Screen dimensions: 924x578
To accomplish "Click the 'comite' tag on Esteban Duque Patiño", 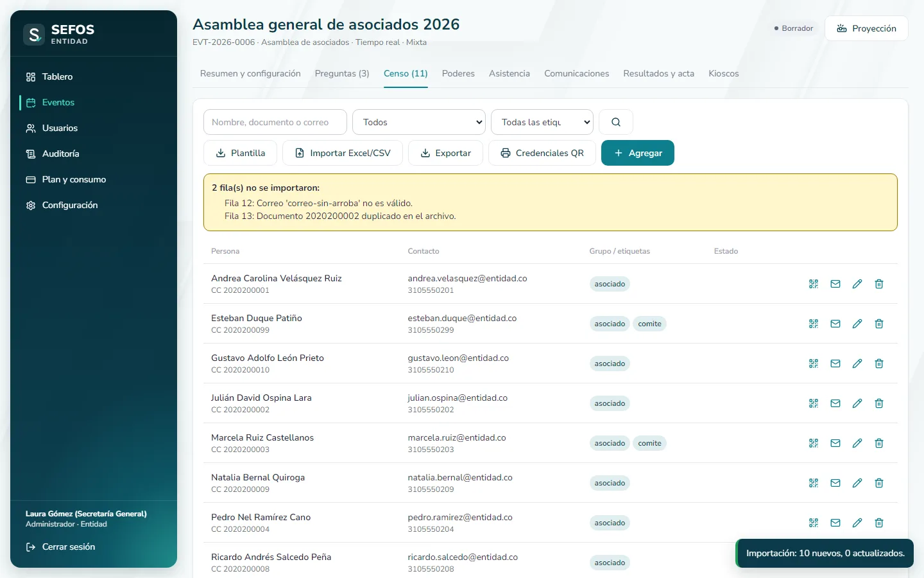I will (649, 324).
